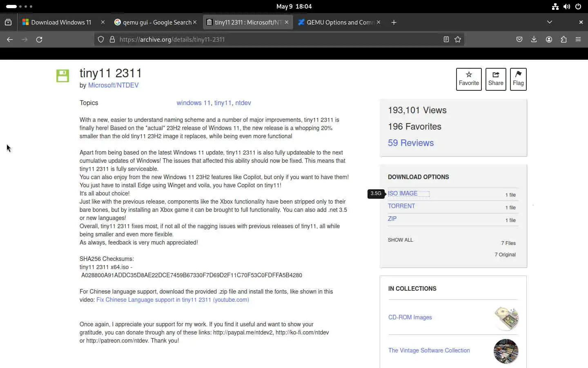Click the Favorite star button
Image resolution: width=588 pixels, height=368 pixels.
[x=469, y=79]
